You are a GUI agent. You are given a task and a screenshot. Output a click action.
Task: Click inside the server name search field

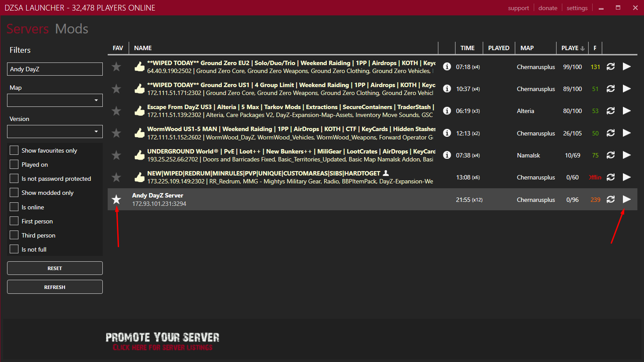pyautogui.click(x=54, y=69)
